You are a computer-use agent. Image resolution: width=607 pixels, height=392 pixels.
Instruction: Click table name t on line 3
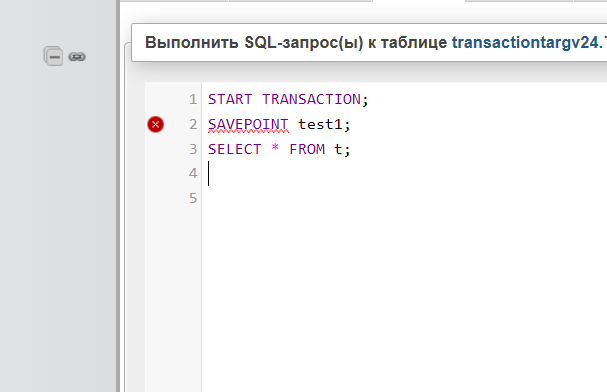click(x=338, y=149)
